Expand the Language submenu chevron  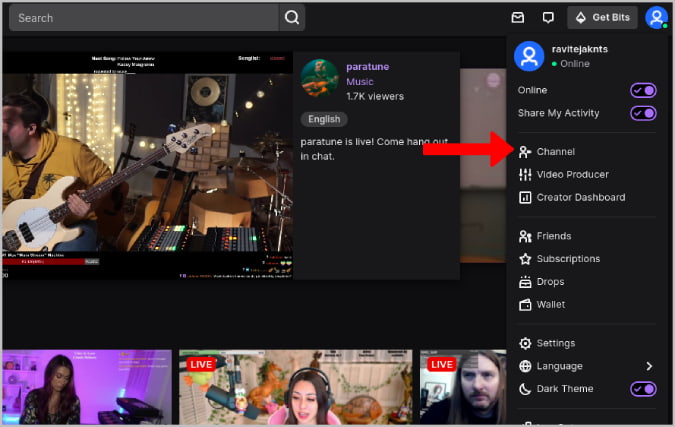(649, 366)
